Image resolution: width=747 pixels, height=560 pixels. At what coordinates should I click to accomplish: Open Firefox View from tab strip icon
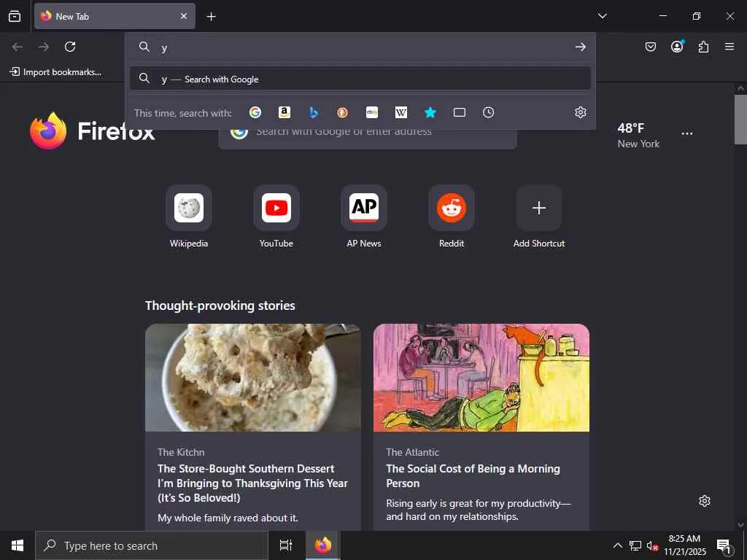coord(15,16)
